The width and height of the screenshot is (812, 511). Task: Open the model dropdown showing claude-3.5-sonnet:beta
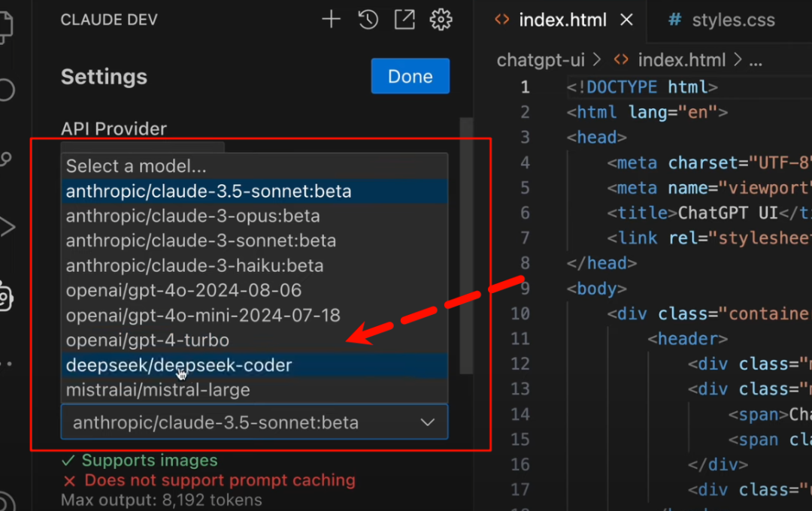(254, 422)
